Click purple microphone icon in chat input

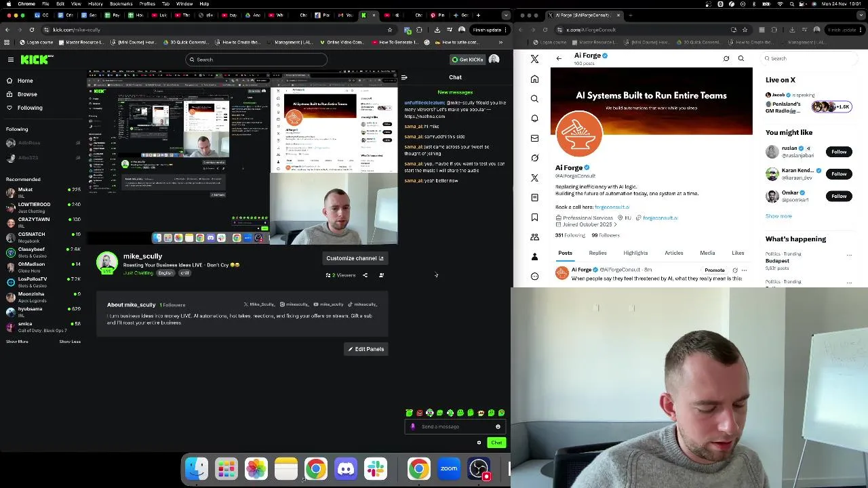[413, 427]
